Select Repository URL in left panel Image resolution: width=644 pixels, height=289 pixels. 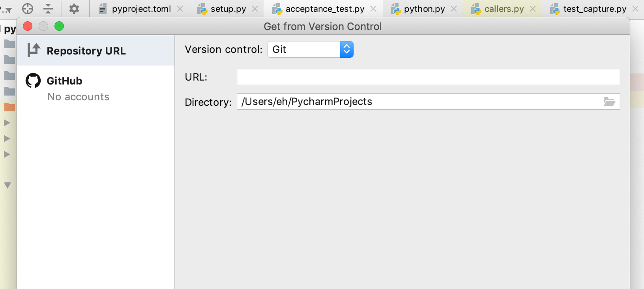click(x=86, y=51)
